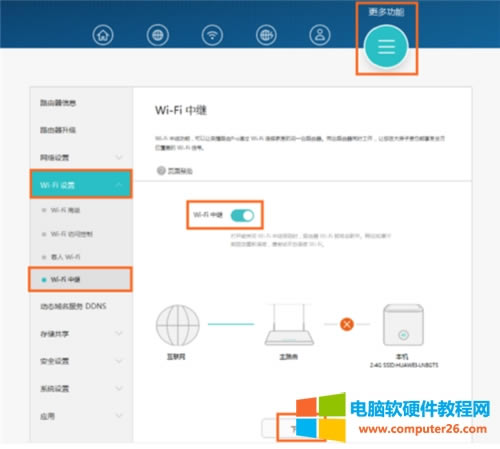Click the Wi-Fi 设置 sidebar label

[x=57, y=185]
